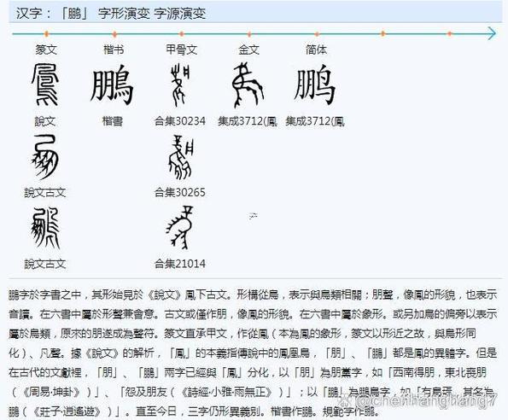Click paragraph line starting 鵬字於字書之中

253,295
